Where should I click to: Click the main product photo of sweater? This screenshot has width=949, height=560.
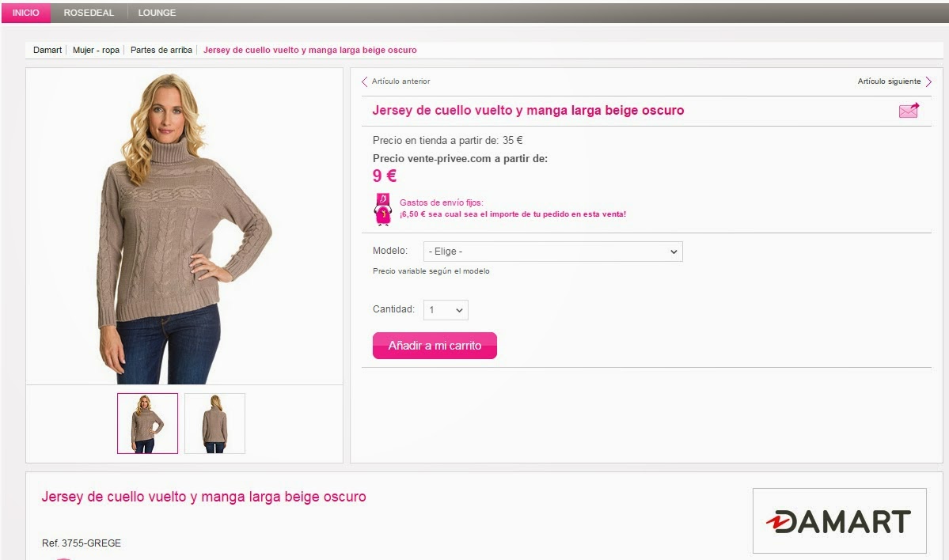tap(184, 227)
